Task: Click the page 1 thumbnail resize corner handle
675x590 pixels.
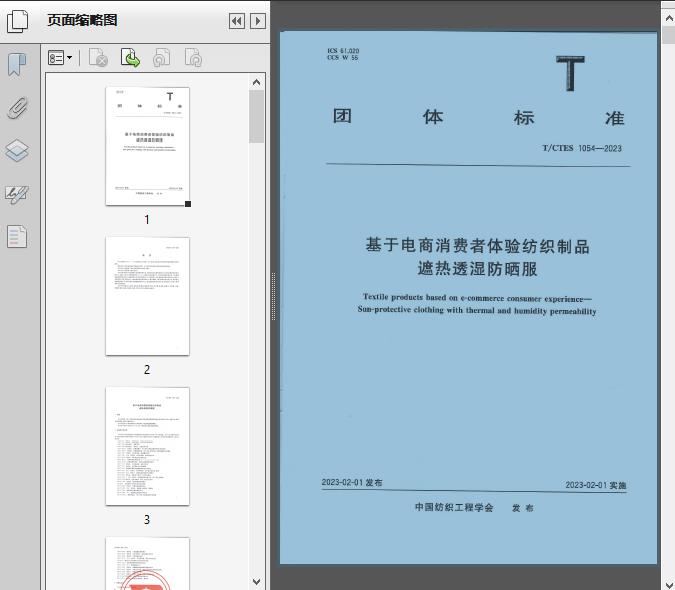Action: [188, 204]
